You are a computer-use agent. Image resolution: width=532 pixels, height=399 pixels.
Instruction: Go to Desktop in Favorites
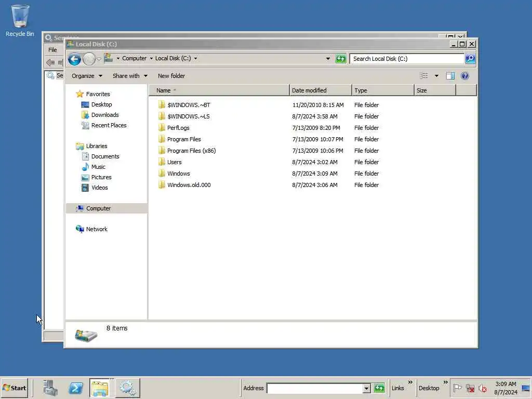click(x=97, y=104)
